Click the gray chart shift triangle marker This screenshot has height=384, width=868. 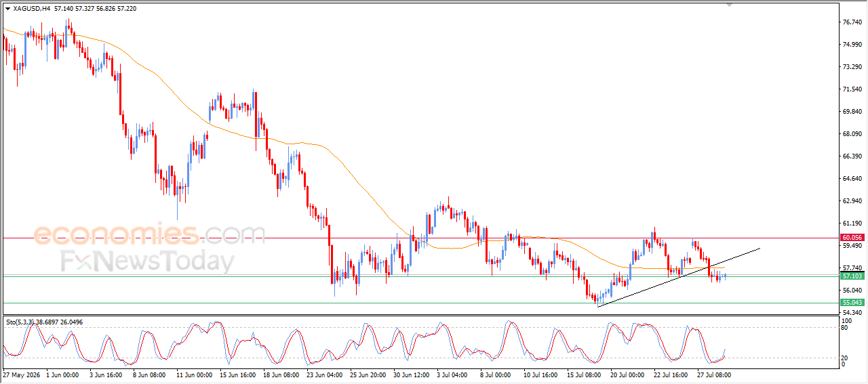pyautogui.click(x=729, y=4)
